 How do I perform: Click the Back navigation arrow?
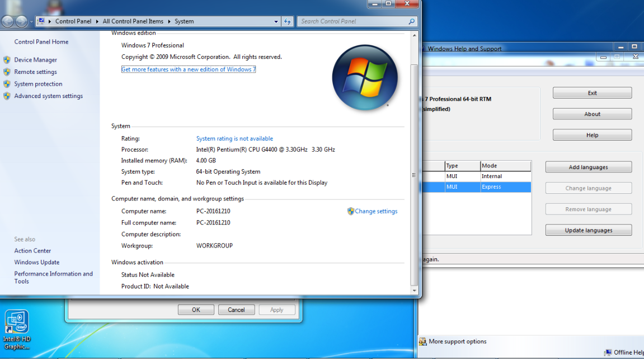8,21
